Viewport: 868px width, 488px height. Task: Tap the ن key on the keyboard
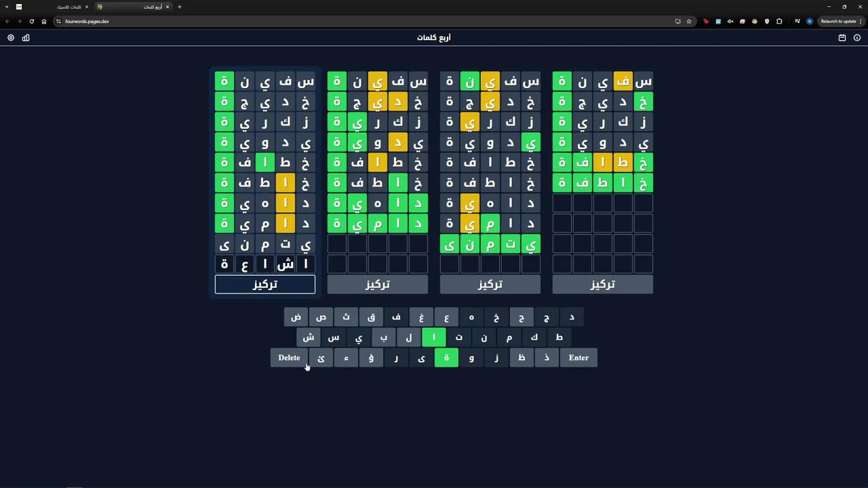tap(484, 338)
